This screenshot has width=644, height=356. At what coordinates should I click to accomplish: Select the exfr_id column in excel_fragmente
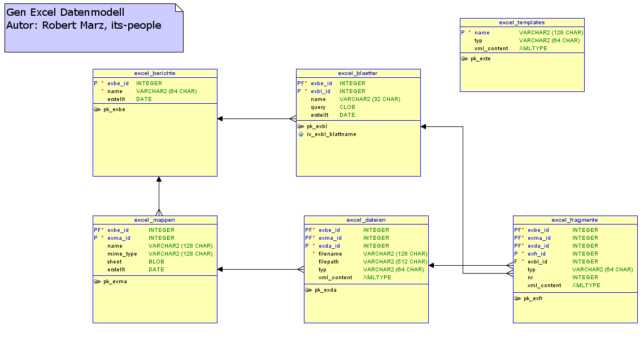537,254
